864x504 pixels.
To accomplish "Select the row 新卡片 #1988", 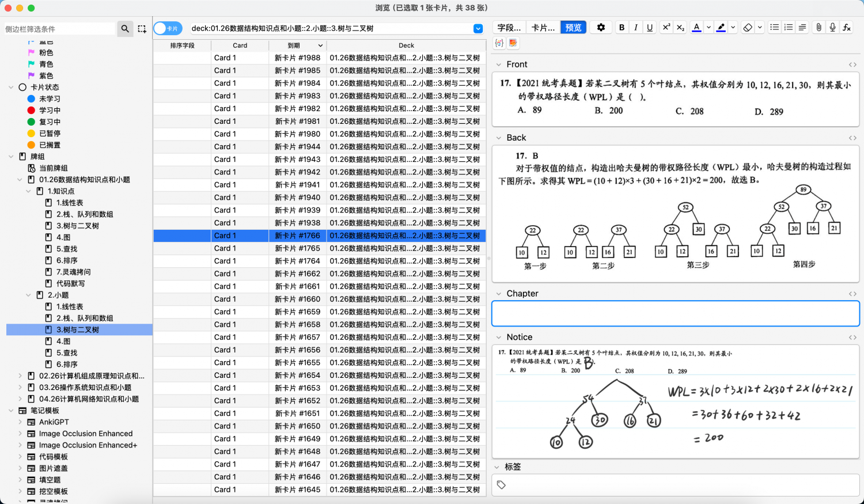I will coord(320,58).
